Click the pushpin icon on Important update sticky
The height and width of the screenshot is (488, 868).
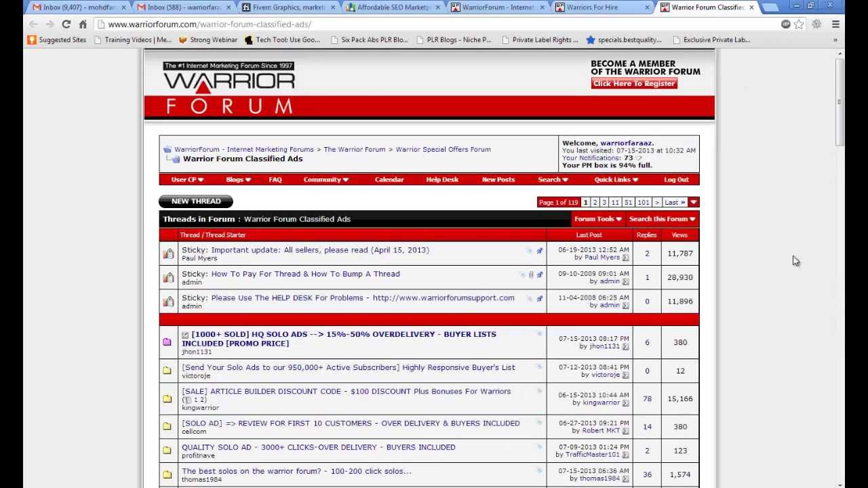[540, 251]
